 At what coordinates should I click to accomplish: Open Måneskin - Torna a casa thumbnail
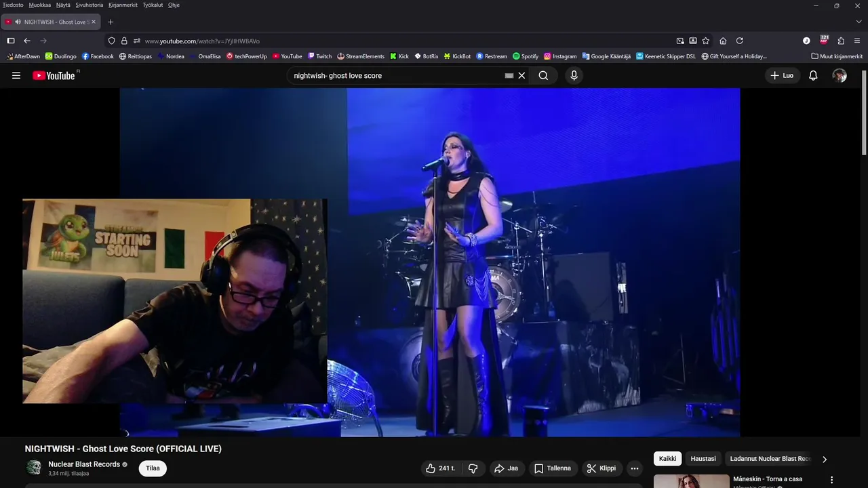[x=692, y=481]
